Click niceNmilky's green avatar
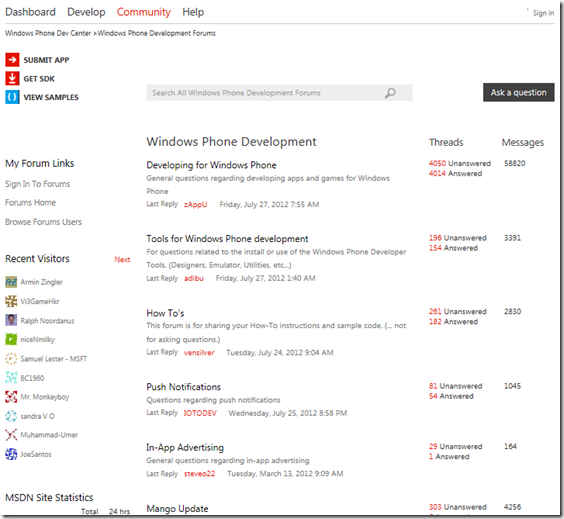Viewport: 564px width, 519px height. (11, 339)
